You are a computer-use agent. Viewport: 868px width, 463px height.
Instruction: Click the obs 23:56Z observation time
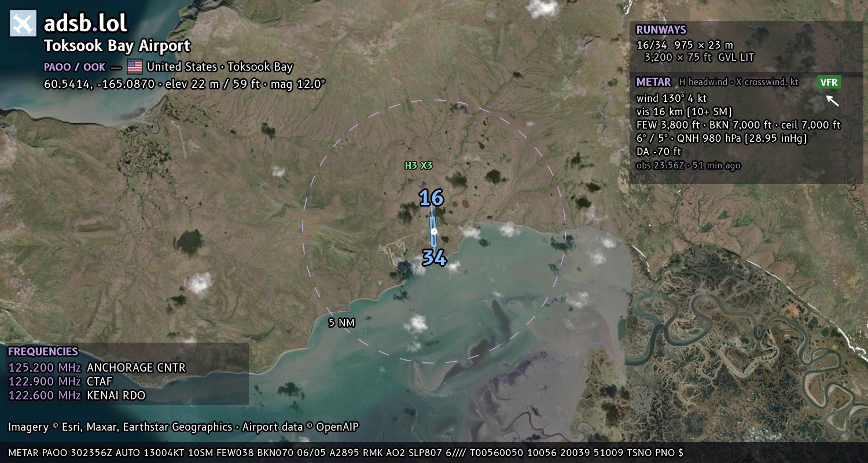click(688, 166)
